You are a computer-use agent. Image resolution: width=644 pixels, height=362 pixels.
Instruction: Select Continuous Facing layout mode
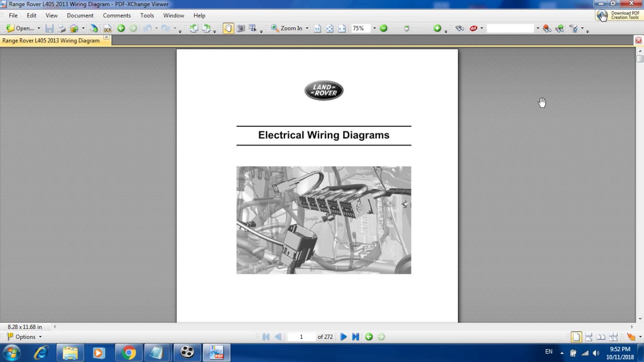[x=613, y=337]
